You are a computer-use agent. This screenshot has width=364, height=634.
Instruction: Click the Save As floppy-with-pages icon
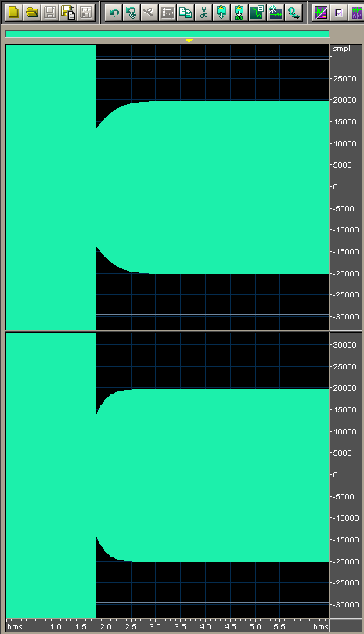tap(67, 13)
